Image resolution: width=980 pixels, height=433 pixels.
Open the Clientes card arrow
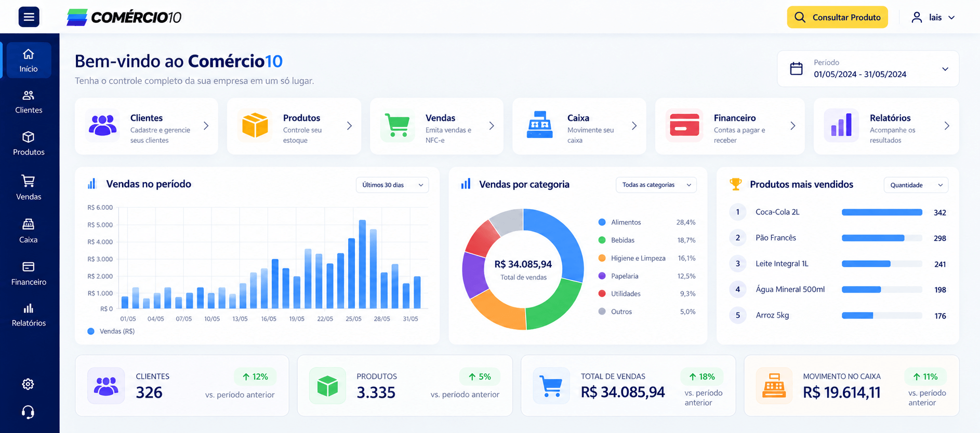click(x=206, y=126)
